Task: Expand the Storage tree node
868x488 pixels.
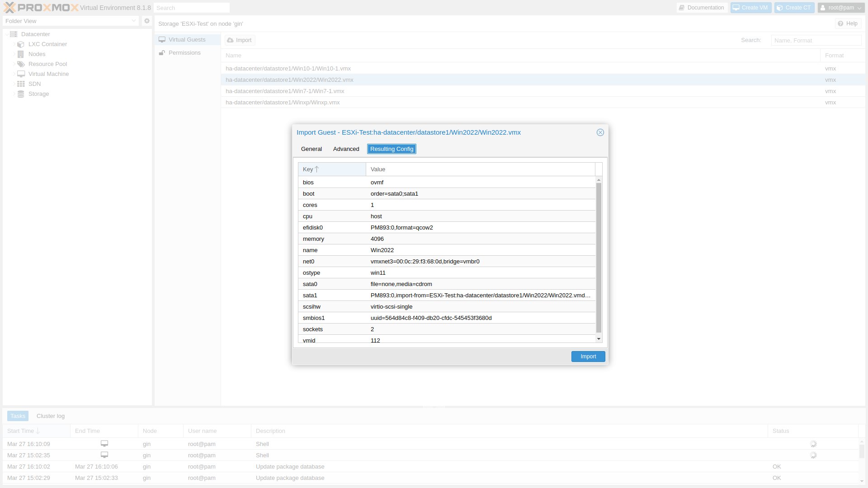Action: point(14,94)
